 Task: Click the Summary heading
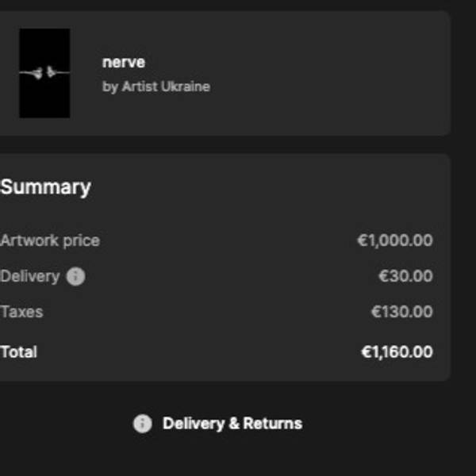click(46, 187)
